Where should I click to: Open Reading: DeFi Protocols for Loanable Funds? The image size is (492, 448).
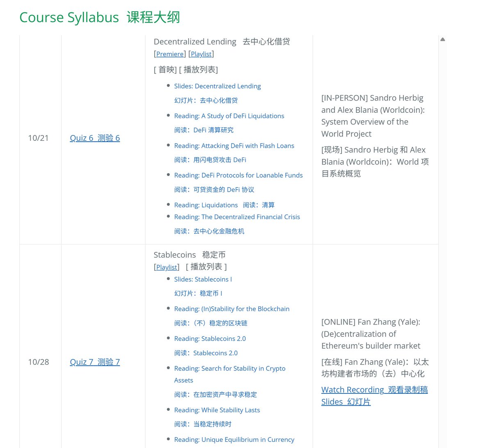(x=238, y=175)
